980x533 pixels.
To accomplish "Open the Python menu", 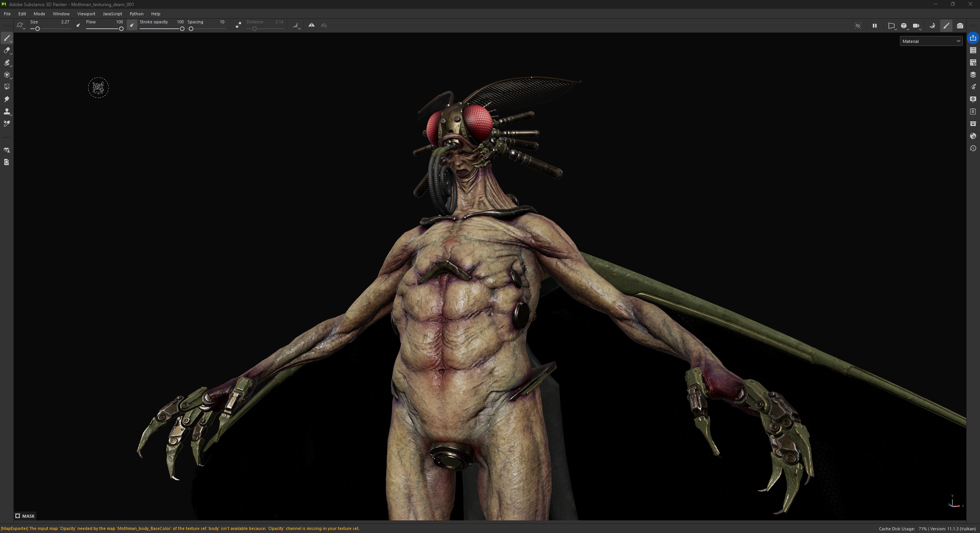I will click(x=136, y=14).
